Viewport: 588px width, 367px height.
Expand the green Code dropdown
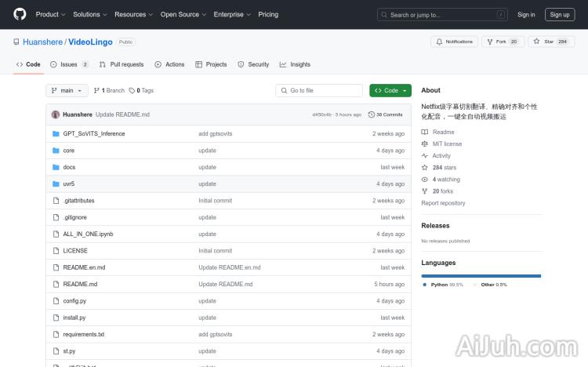pyautogui.click(x=390, y=91)
